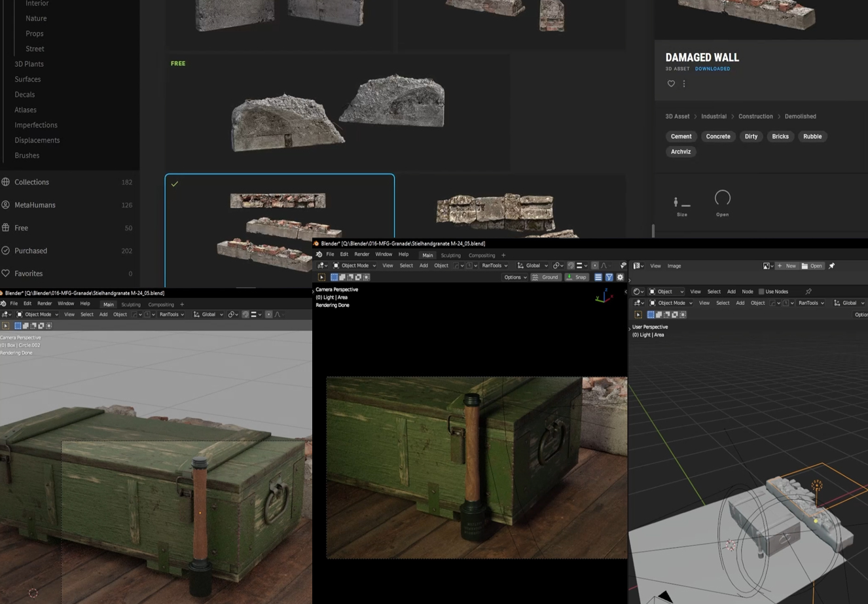Click the navigation axis gizmo in middle viewport

click(603, 296)
